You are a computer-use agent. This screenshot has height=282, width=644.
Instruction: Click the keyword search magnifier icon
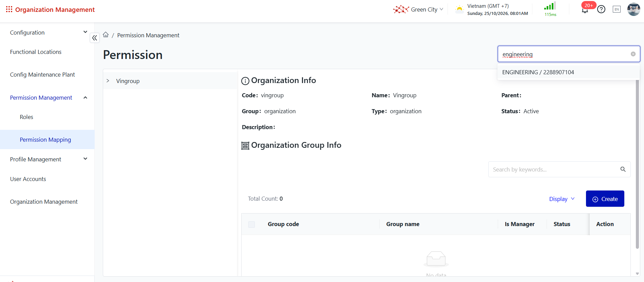[623, 169]
